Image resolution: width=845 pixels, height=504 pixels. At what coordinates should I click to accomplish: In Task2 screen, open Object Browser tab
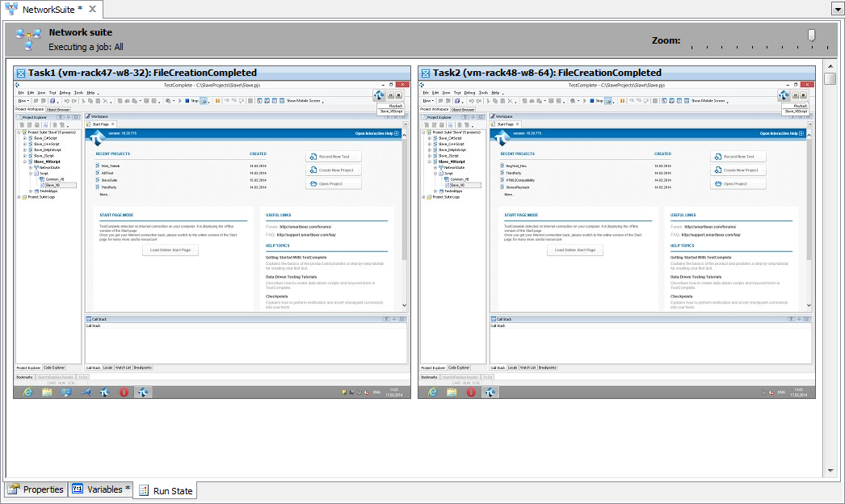[463, 109]
